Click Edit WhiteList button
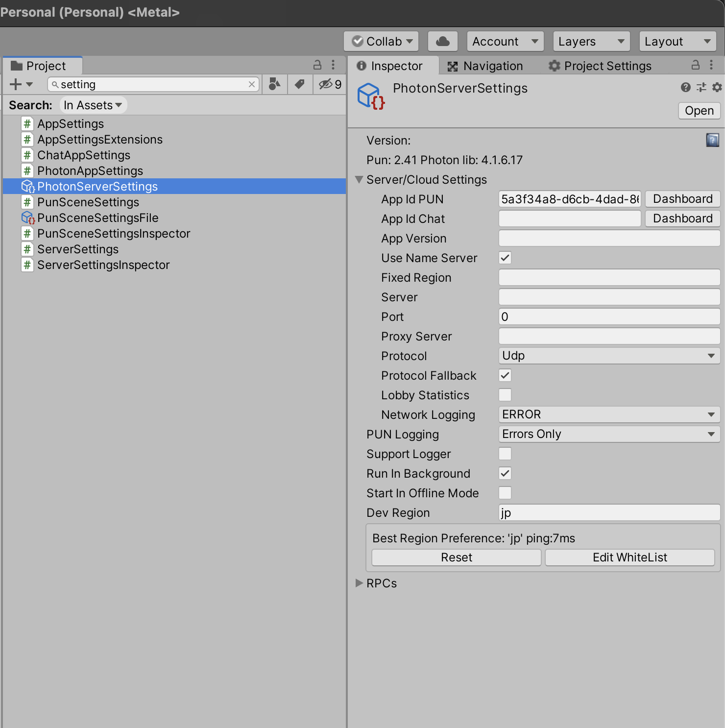This screenshot has height=728, width=725. point(629,558)
